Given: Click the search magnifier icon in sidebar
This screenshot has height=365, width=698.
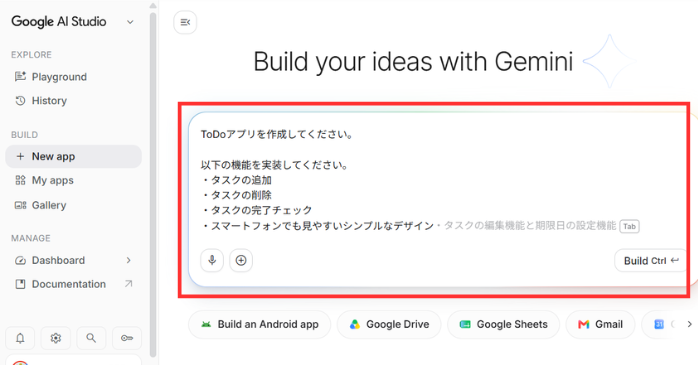Looking at the screenshot, I should pyautogui.click(x=91, y=338).
